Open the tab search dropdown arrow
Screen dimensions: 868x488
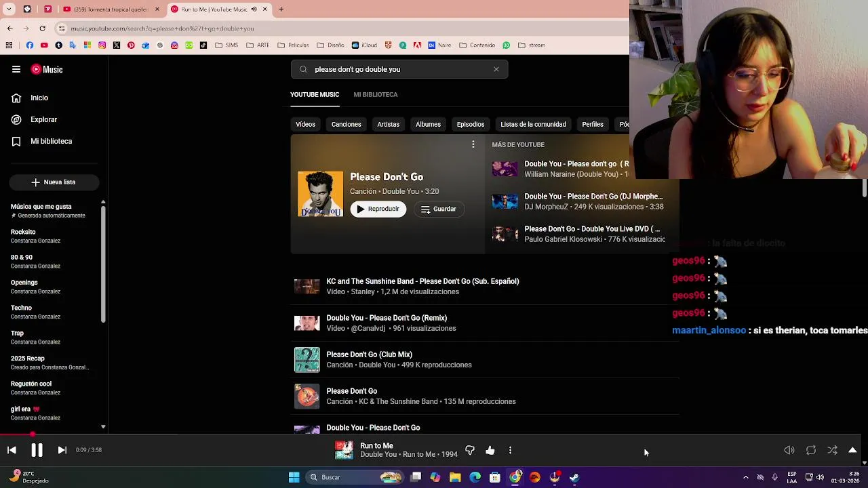[9, 9]
